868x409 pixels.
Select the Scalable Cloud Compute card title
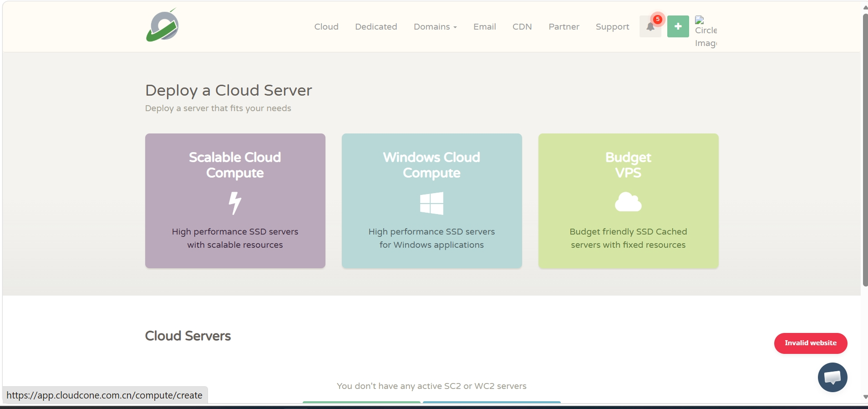click(x=235, y=165)
